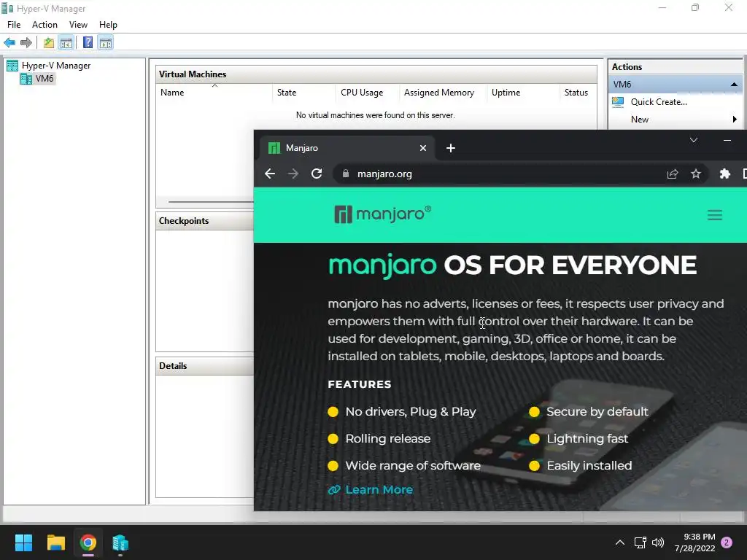The height and width of the screenshot is (560, 747).
Task: Open the network tray icon
Action: tap(640, 542)
